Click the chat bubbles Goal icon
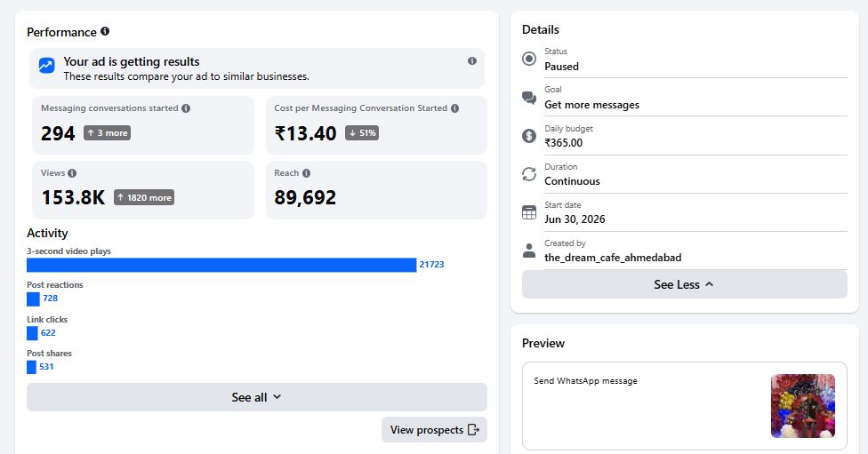The height and width of the screenshot is (454, 868). click(x=529, y=98)
